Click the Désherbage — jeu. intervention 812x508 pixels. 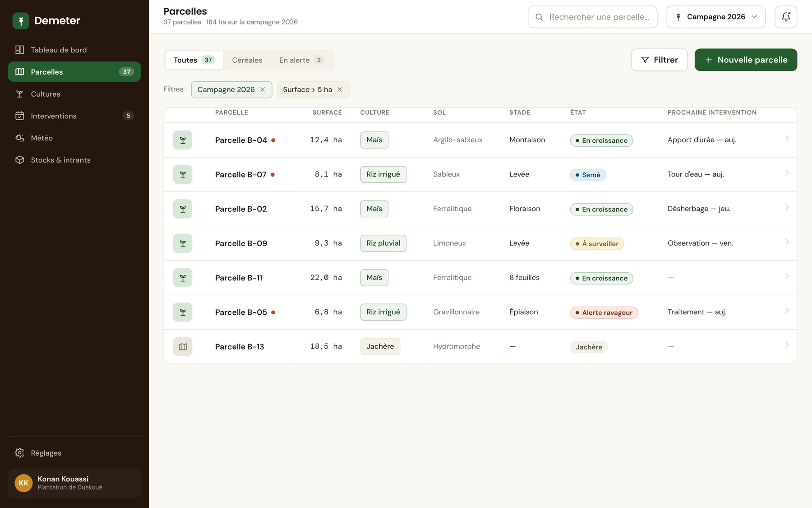click(699, 209)
